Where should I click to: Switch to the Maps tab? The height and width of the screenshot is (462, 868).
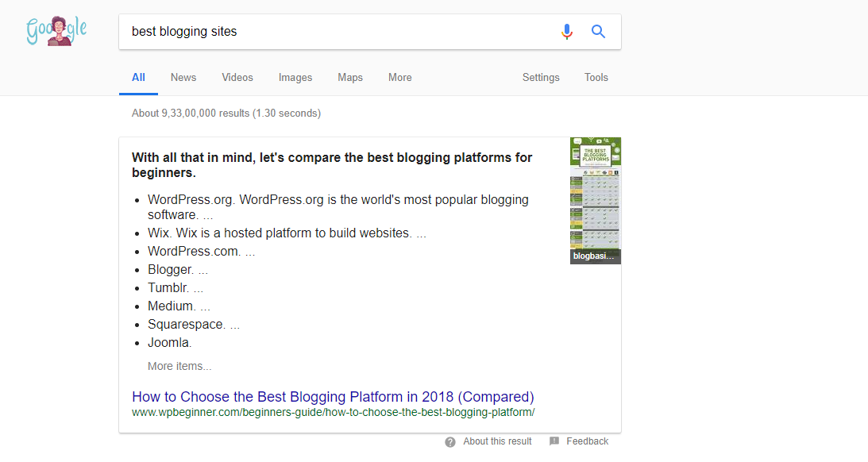click(x=350, y=78)
